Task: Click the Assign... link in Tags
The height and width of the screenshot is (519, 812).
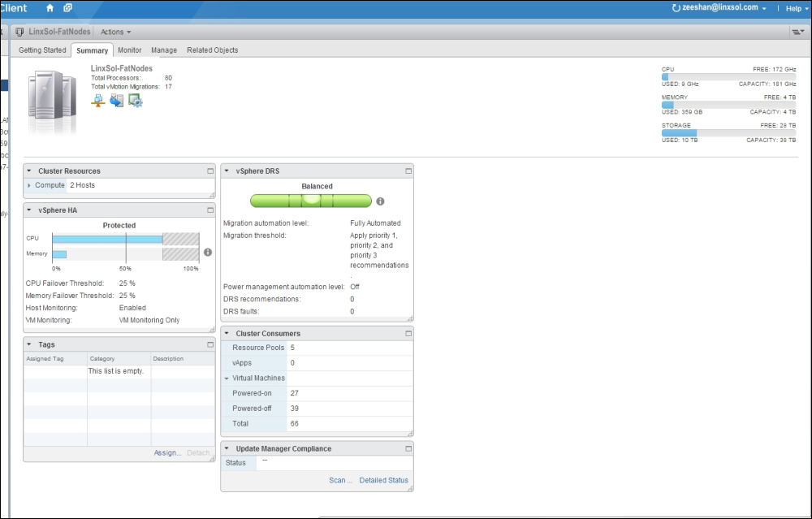Action: [167, 452]
